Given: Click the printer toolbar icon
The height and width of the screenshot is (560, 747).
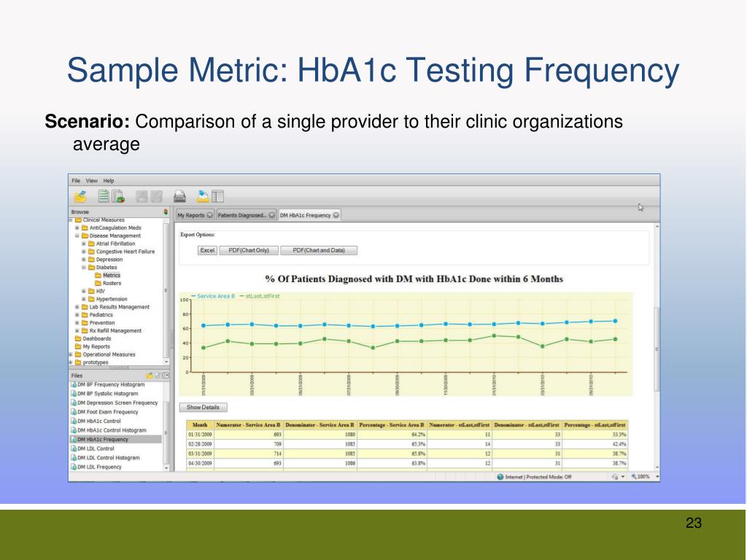Looking at the screenshot, I should click(179, 196).
